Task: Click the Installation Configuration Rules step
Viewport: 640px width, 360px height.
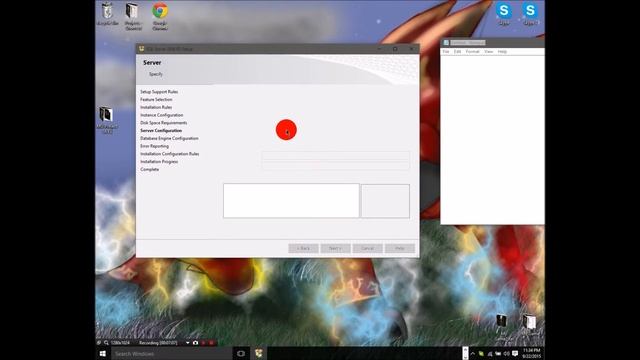Action: (170, 154)
